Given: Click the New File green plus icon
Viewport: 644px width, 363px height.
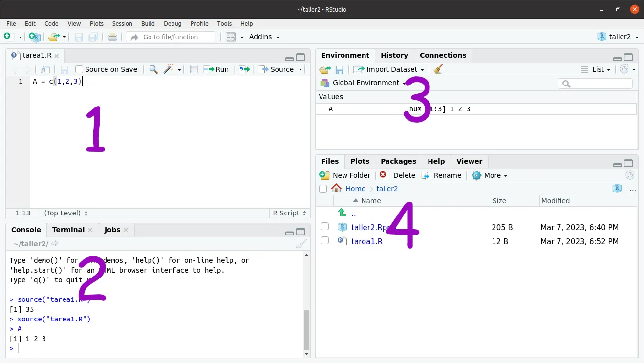Looking at the screenshot, I should pyautogui.click(x=7, y=37).
